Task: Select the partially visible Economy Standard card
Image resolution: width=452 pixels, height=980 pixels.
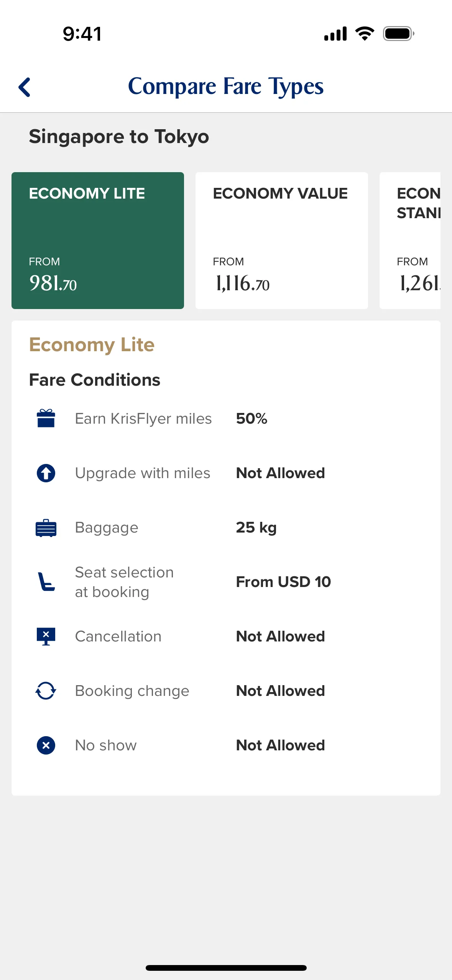Action: point(410,240)
